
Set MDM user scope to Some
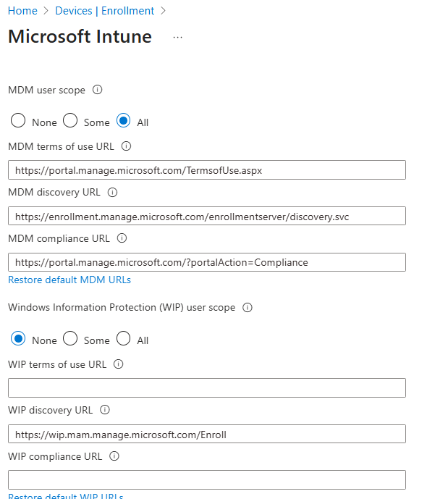(x=70, y=121)
